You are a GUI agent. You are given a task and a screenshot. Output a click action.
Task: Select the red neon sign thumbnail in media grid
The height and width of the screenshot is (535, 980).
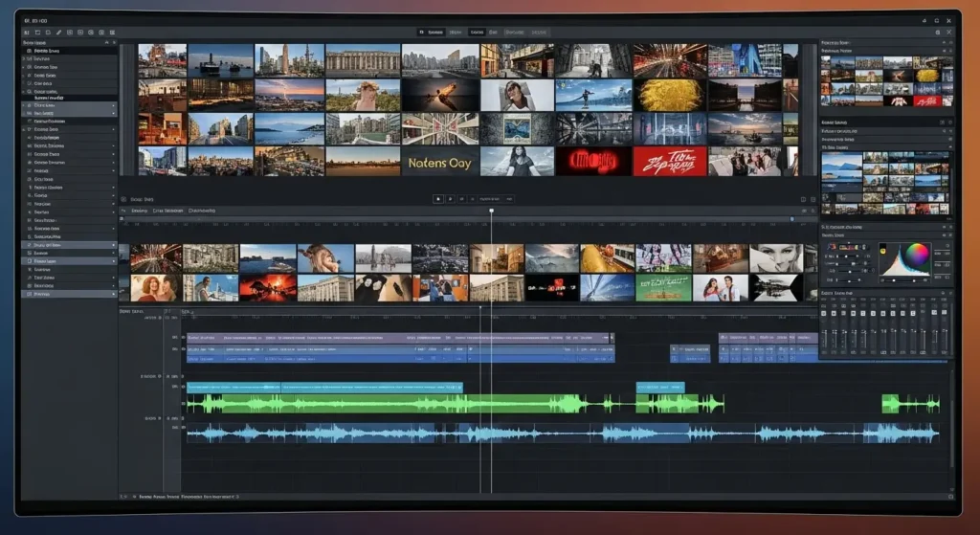593,162
